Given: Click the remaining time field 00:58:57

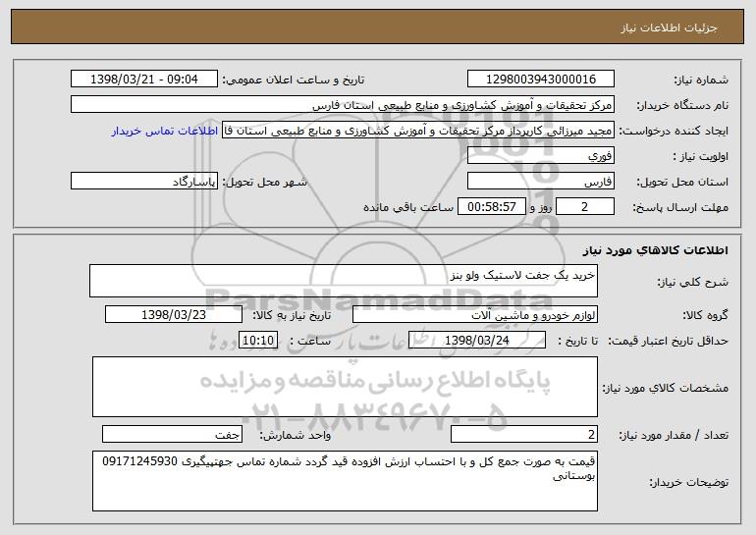Looking at the screenshot, I should click(491, 207).
